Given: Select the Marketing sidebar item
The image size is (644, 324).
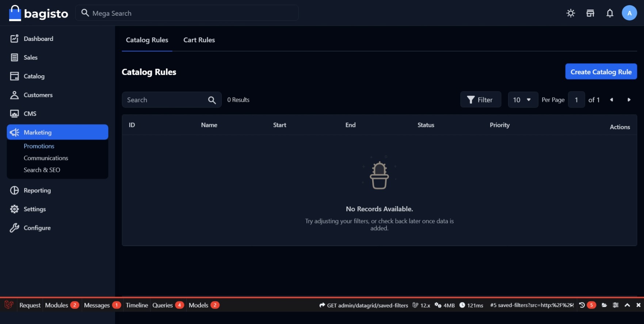Looking at the screenshot, I should click(57, 132).
